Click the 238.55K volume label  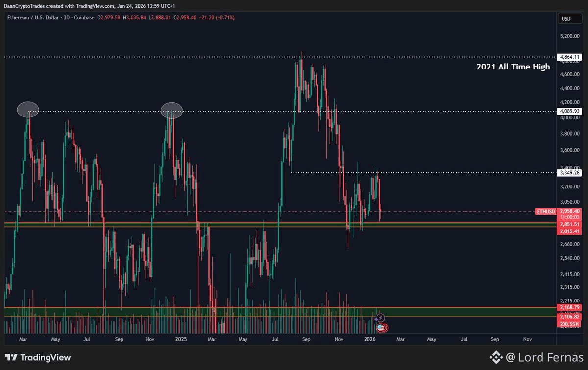click(569, 324)
